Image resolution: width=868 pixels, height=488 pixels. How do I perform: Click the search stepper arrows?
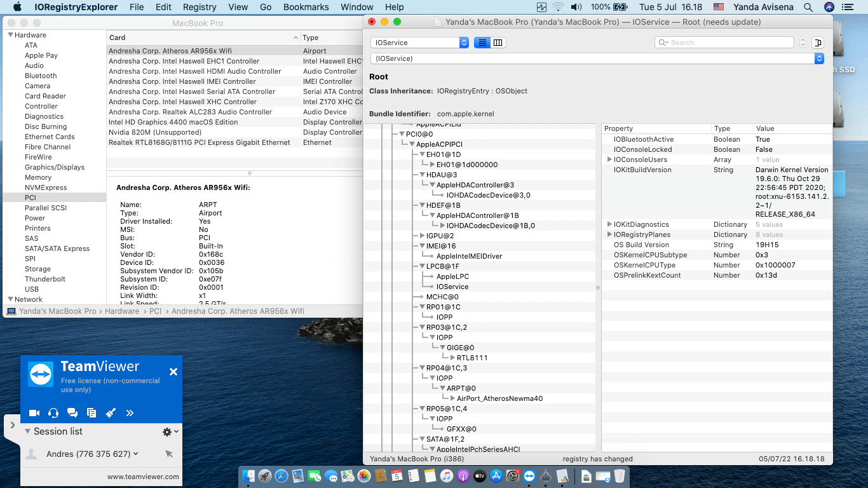(803, 43)
